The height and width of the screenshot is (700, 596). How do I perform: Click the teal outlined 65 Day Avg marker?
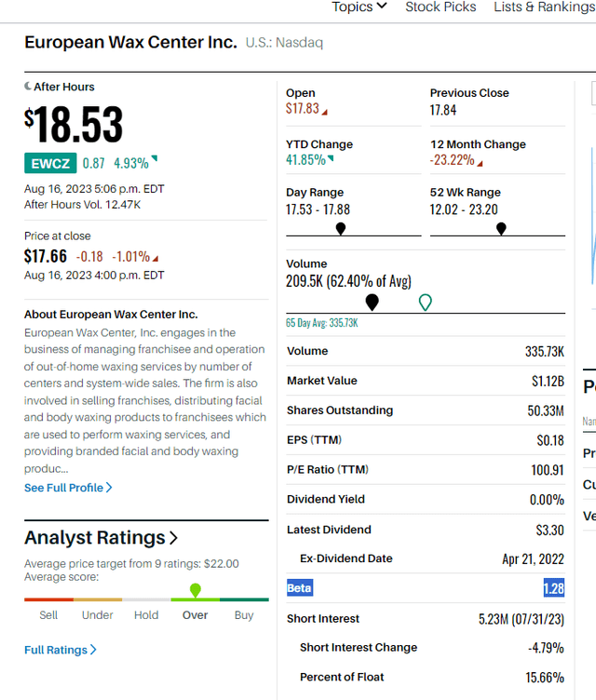point(426,302)
